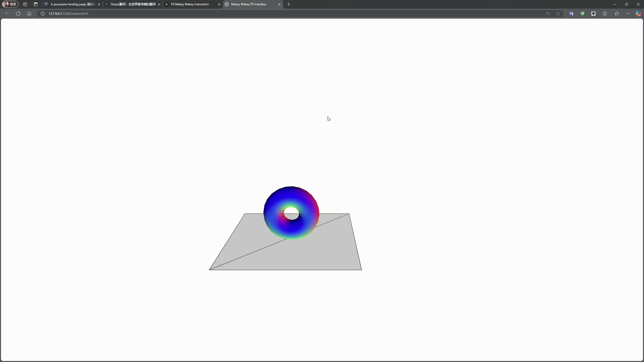Refresh the current page

tap(18, 14)
